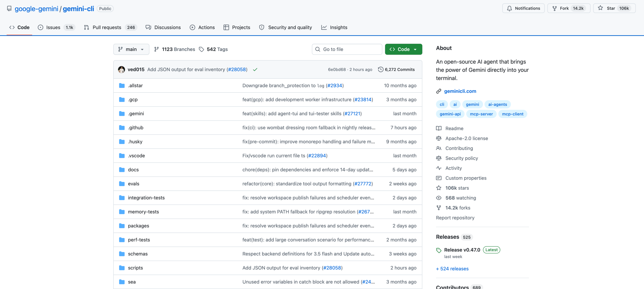The image size is (644, 289).
Task: Open the green Code dropdown button
Action: 404,49
